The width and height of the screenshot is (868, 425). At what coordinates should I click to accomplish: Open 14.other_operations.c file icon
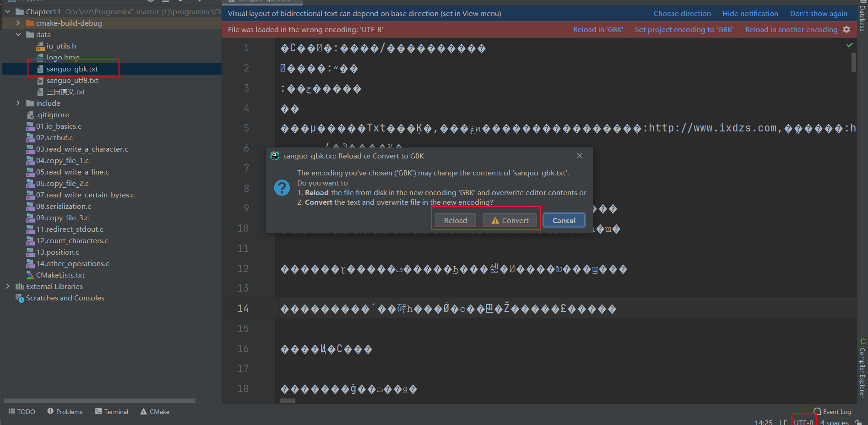(x=31, y=263)
